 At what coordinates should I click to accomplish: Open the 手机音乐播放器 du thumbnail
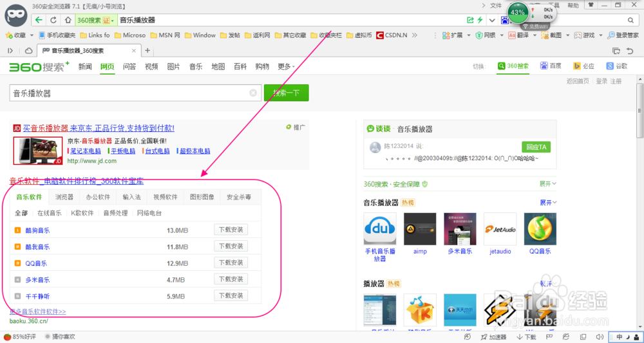(x=380, y=229)
